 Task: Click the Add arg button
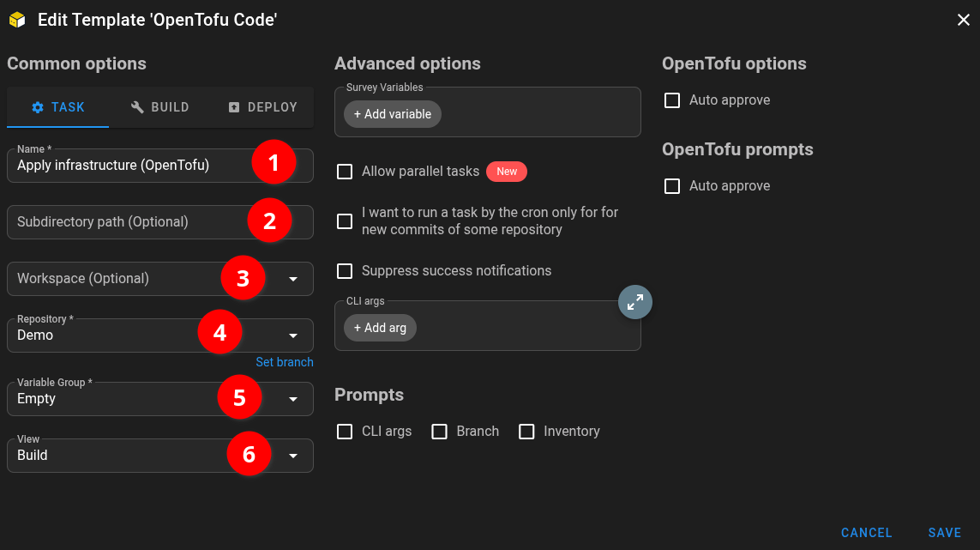click(x=380, y=328)
